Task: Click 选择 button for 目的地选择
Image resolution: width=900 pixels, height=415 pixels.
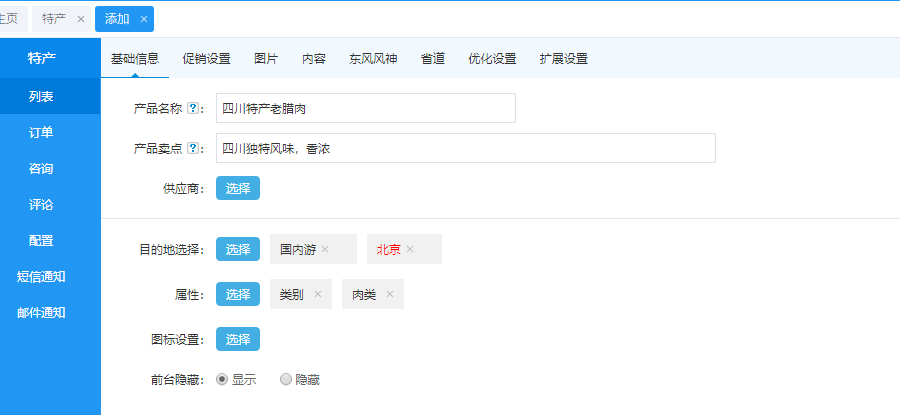Action: click(238, 249)
